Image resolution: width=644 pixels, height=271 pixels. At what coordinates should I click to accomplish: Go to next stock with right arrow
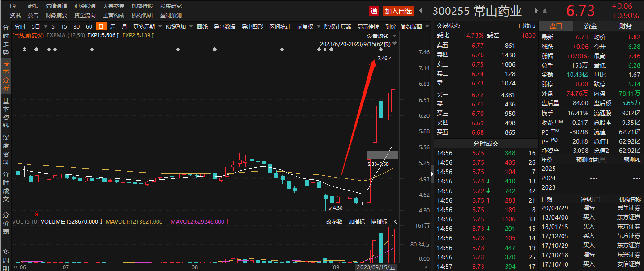point(537,11)
